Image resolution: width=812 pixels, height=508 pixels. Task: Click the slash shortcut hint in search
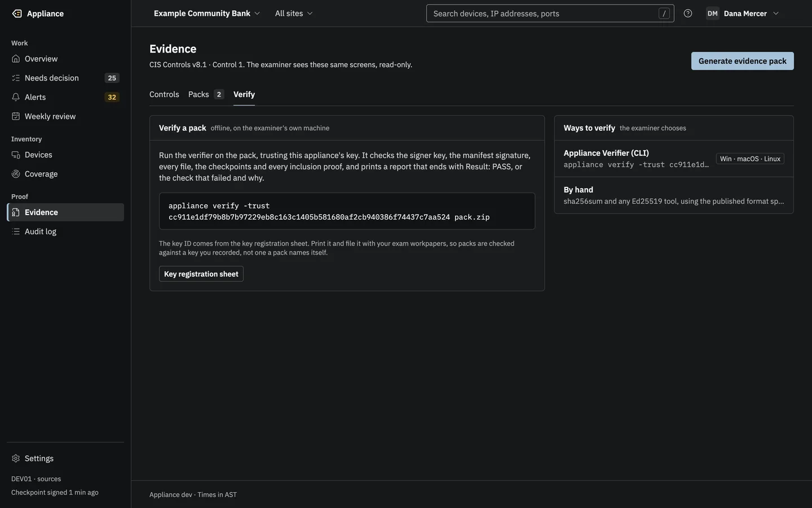(x=664, y=14)
